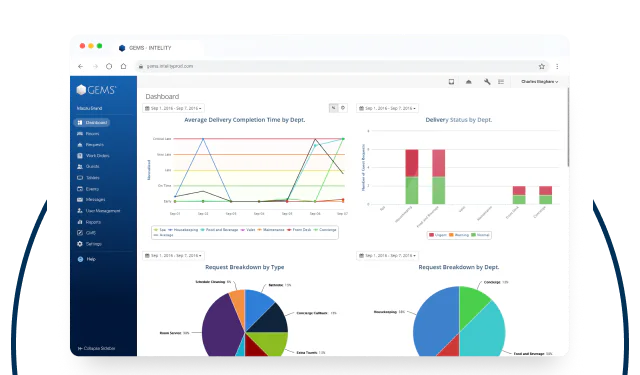Screen dimensions: 640x375
Task: Toggle the Maintenance legend entry
Action: click(x=271, y=230)
